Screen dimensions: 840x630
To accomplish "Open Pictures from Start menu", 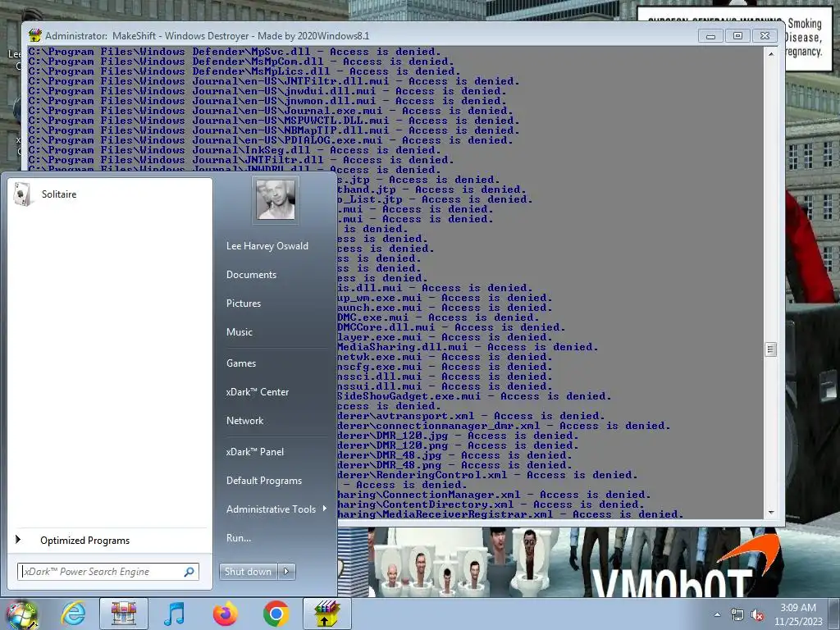I will [x=243, y=304].
